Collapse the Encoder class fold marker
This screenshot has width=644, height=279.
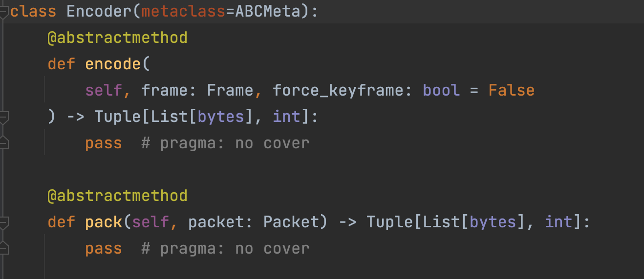[x=4, y=12]
